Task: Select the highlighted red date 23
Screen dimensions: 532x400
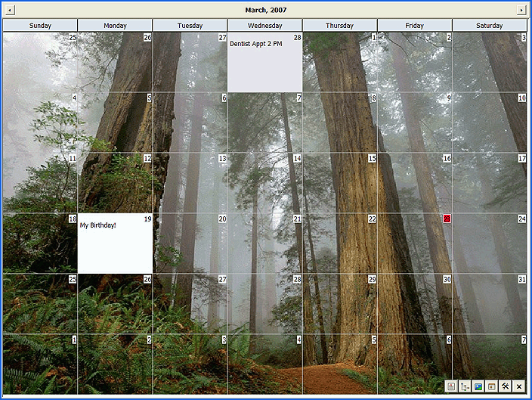Action: pyautogui.click(x=447, y=219)
